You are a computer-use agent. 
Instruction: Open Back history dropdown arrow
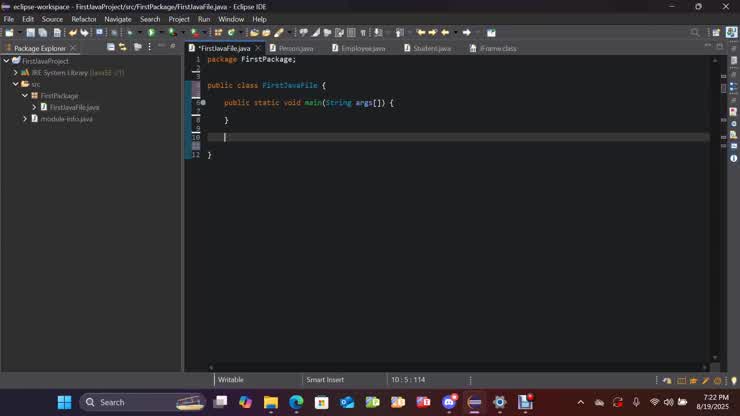[x=455, y=33]
